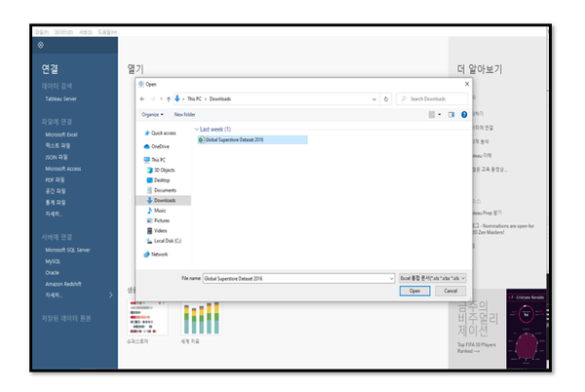Click Downloads in the address breadcrumb
This screenshot has height=392, width=585.
coord(220,98)
